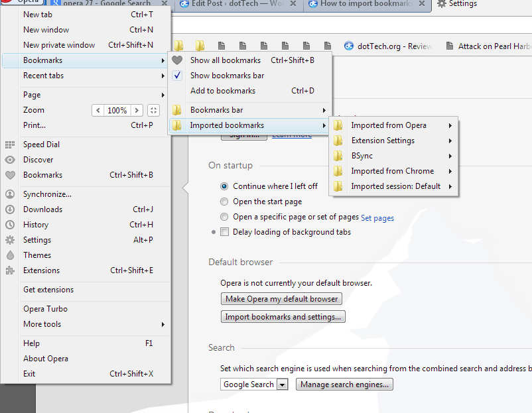The image size is (532, 413).
Task: Open Discover via its eye icon
Action: (x=9, y=159)
